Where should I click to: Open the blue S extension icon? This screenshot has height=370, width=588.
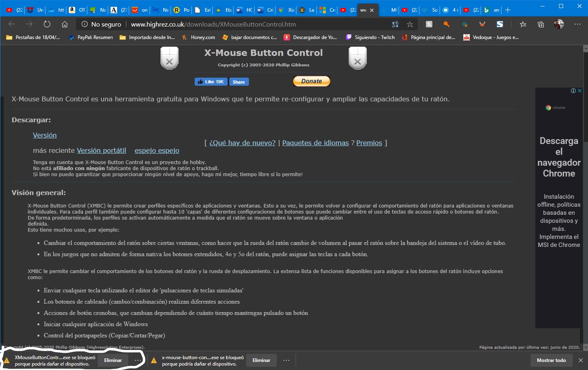500,24
